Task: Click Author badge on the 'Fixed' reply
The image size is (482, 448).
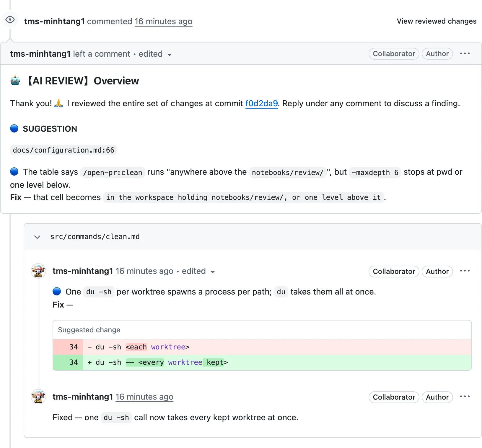Action: point(437,397)
